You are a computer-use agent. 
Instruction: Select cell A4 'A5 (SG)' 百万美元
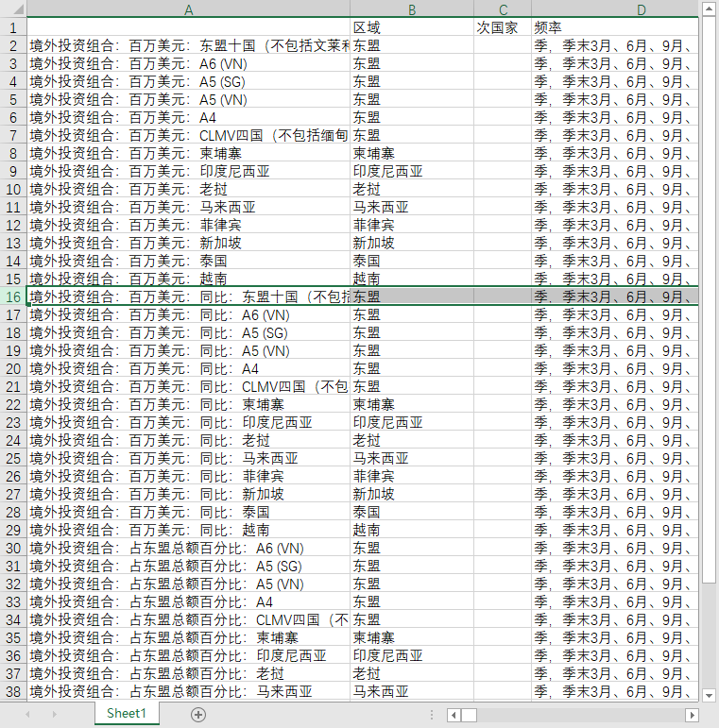[188, 82]
